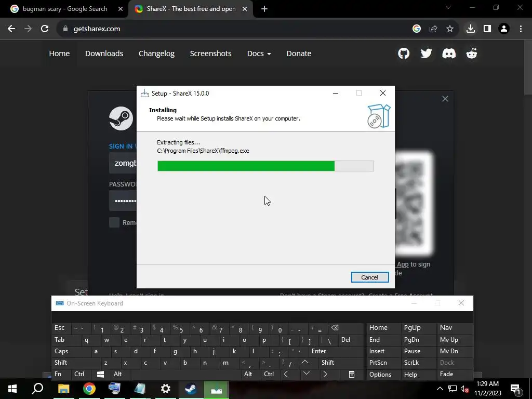The height and width of the screenshot is (399, 532).
Task: Open the Chrome three-dot menu
Action: (521, 29)
